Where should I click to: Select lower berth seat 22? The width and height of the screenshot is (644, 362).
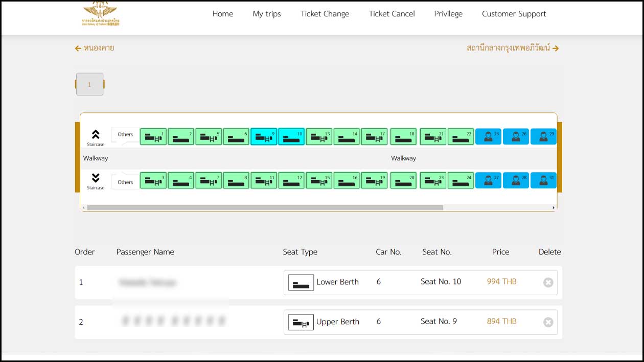[461, 137]
